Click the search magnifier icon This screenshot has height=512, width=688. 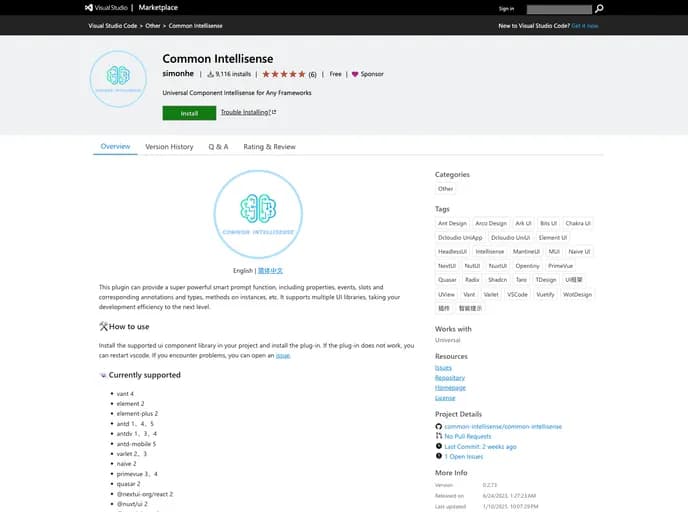pos(599,9)
